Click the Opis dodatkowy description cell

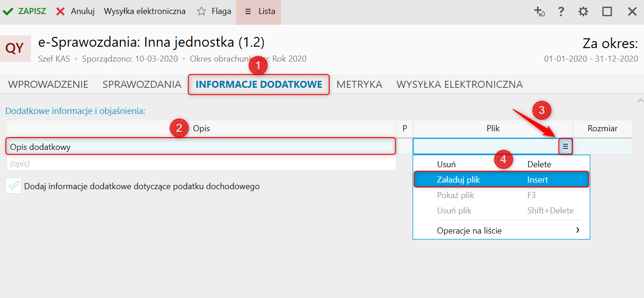click(x=201, y=147)
